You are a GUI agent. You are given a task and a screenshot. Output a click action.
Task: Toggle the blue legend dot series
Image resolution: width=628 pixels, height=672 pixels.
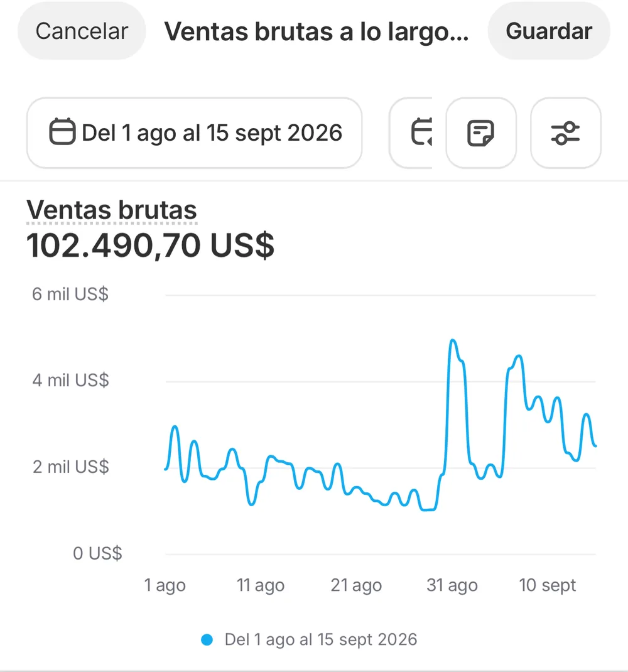(207, 640)
